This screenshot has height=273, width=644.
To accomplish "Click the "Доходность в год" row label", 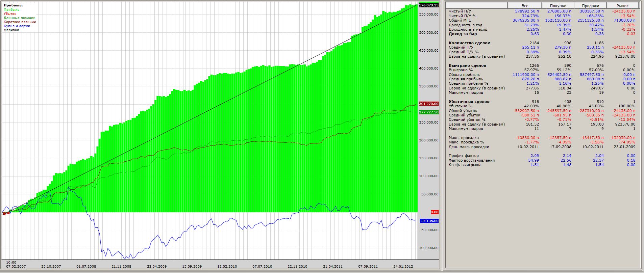I will tap(466, 25).
